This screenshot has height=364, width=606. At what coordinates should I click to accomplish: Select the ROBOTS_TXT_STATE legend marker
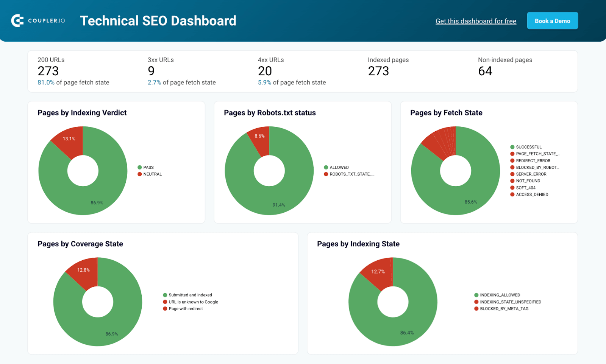tap(326, 174)
